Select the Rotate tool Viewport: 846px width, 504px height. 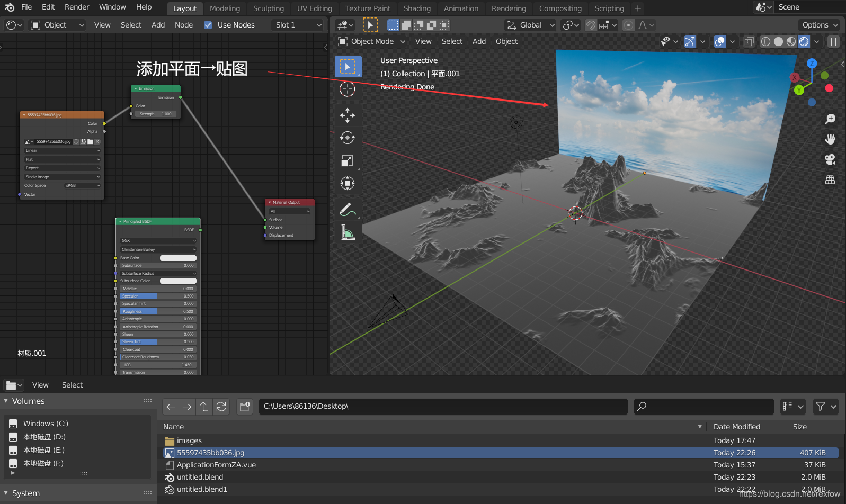pos(347,138)
